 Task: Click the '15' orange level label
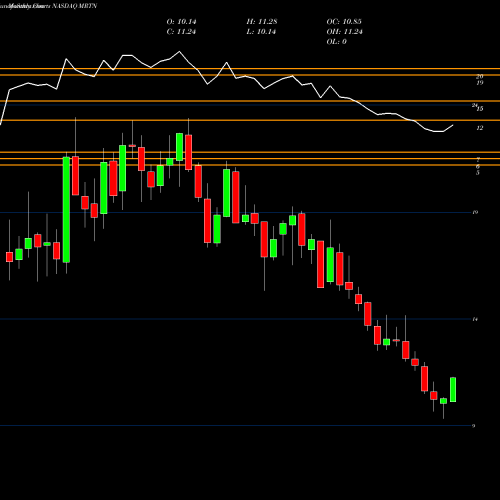pyautogui.click(x=480, y=109)
